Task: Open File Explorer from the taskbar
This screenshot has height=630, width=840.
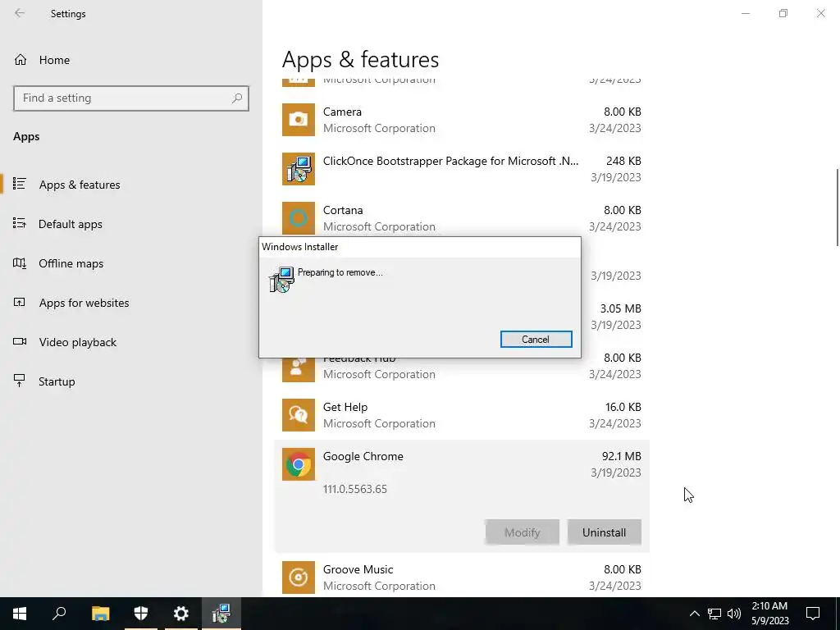Action: click(100, 614)
